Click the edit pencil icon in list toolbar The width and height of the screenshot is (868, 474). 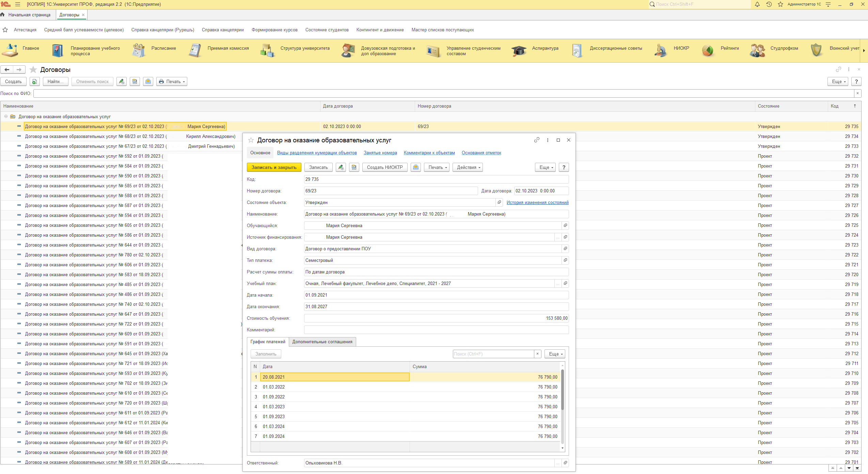click(x=122, y=81)
